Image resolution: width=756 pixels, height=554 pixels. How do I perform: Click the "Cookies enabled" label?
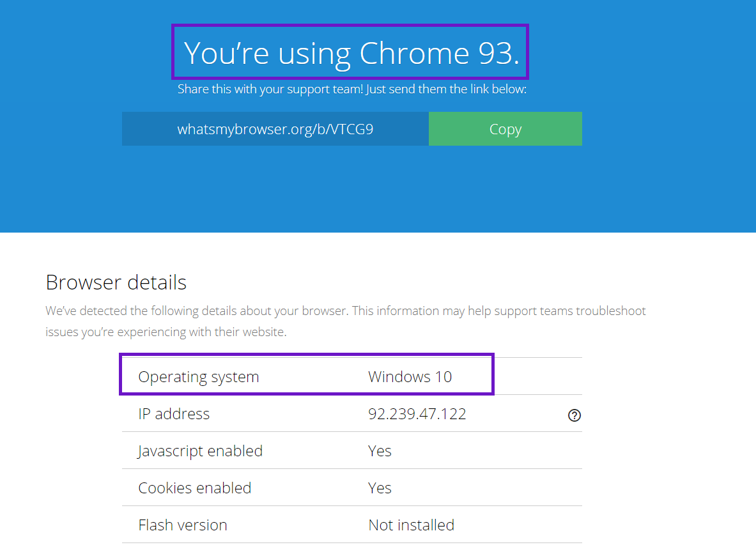(195, 488)
